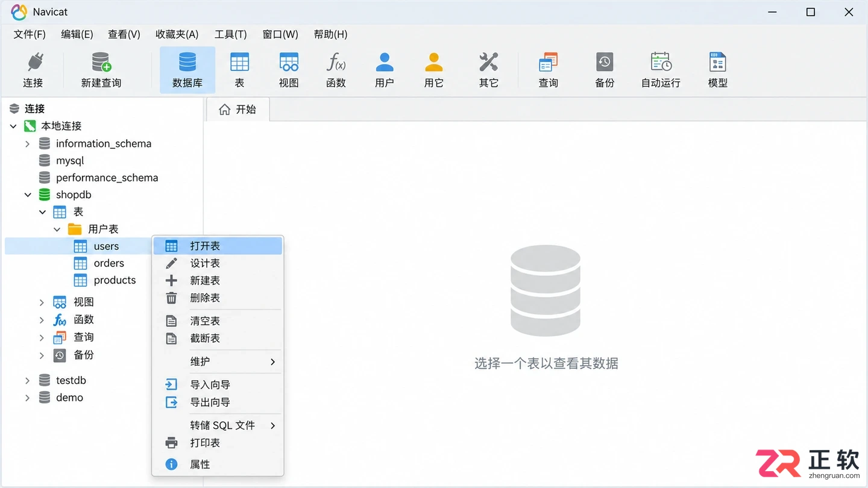The width and height of the screenshot is (868, 488).
Task: Open the 收藏夹(A) menu
Action: coord(177,34)
